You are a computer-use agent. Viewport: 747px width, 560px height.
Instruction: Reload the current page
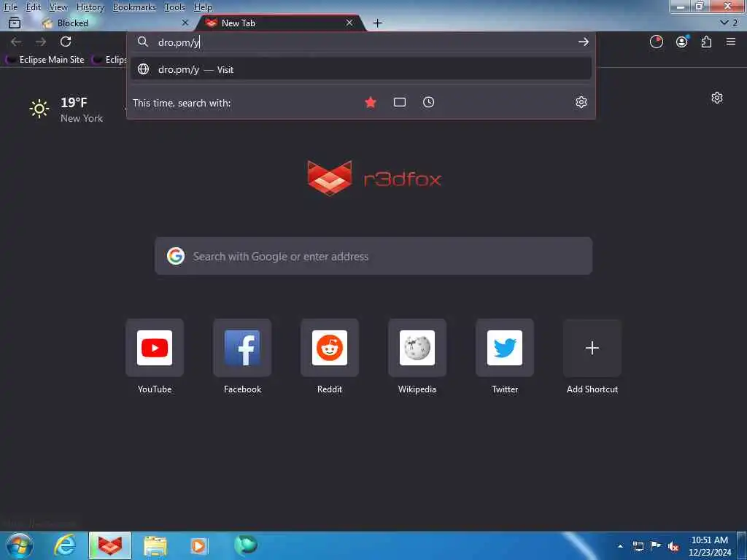point(66,42)
